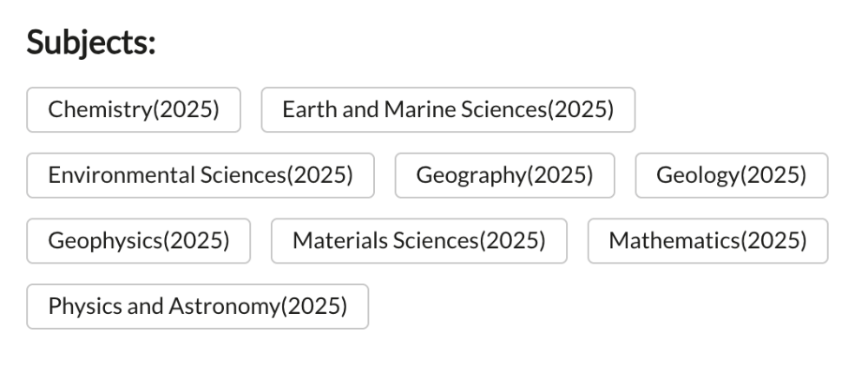The height and width of the screenshot is (385, 868).
Task: Select Earth and Marine Sciences(2025)
Action: 448,110
